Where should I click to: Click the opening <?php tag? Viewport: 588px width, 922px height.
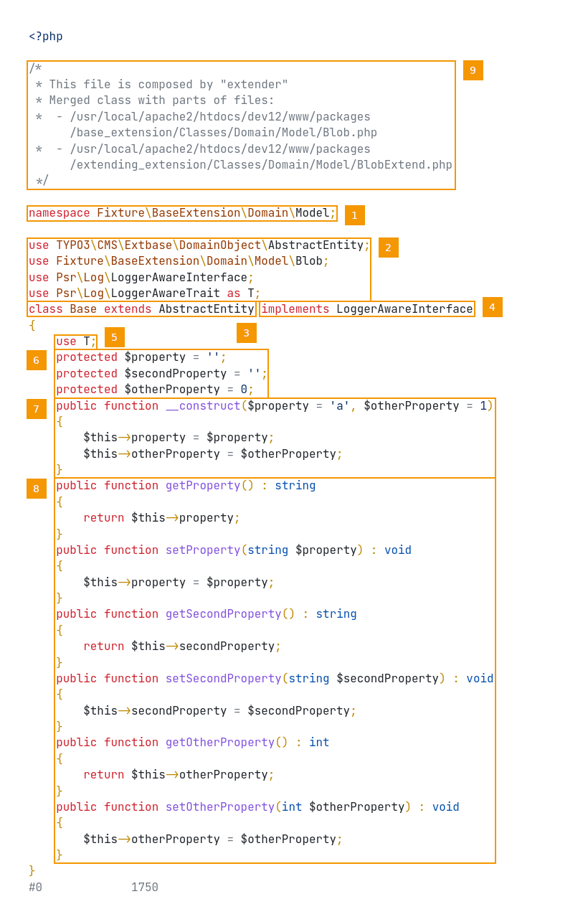(x=46, y=37)
